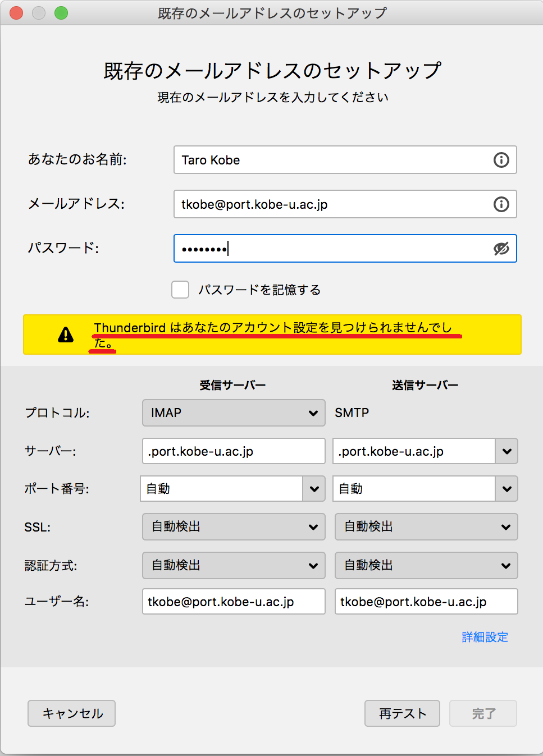Open the 詳細設定 link
Screen dimensions: 543x756
[x=485, y=637]
